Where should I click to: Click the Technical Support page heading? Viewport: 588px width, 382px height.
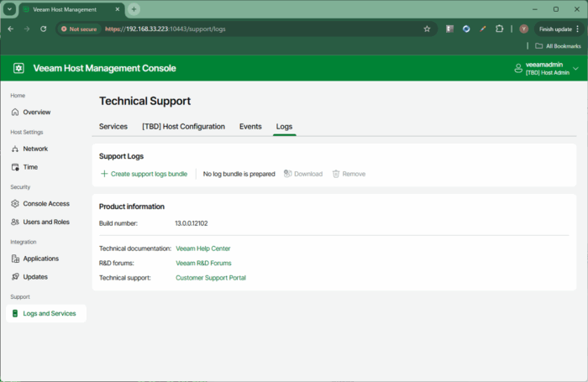coord(144,101)
